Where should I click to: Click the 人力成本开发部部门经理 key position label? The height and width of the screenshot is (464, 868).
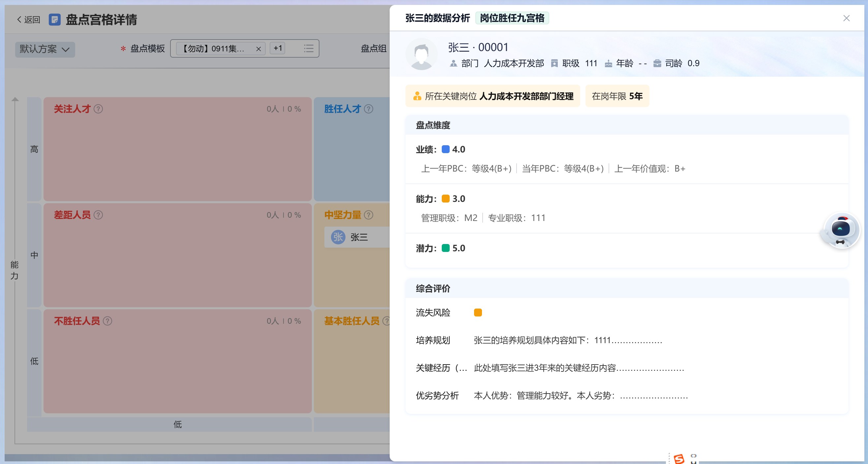pos(526,96)
